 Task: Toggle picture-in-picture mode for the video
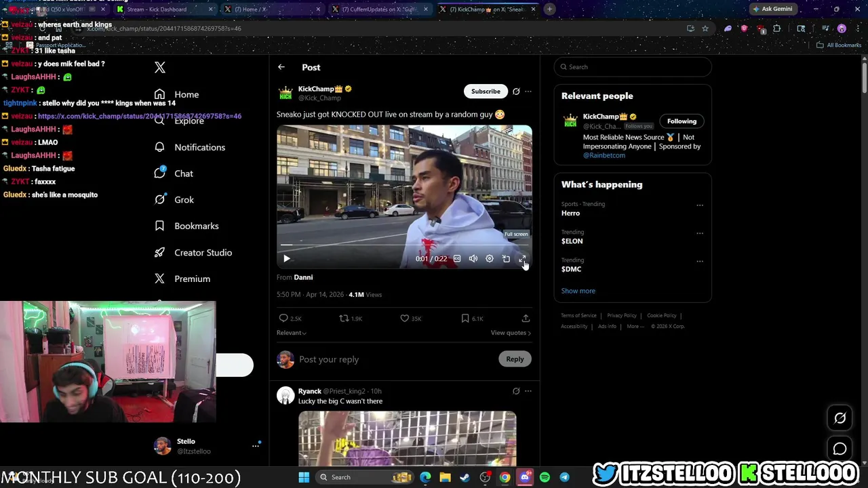coord(506,258)
